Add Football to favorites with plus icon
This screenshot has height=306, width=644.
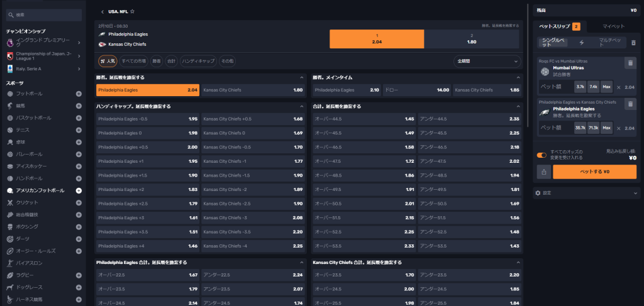pyautogui.click(x=79, y=94)
